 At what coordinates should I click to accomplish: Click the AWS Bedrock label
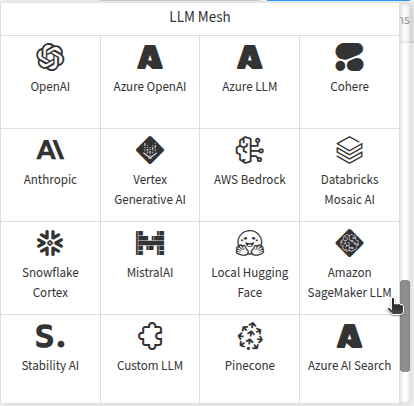(x=250, y=180)
